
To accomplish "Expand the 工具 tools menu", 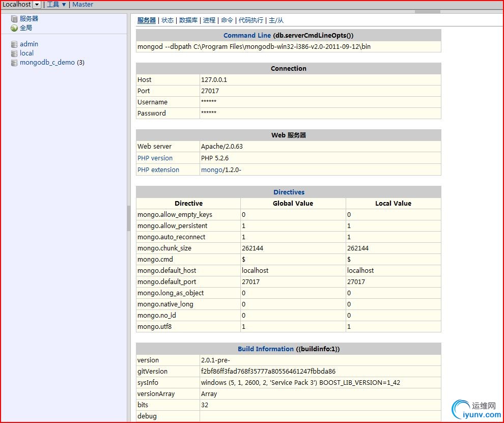I will tap(57, 5).
